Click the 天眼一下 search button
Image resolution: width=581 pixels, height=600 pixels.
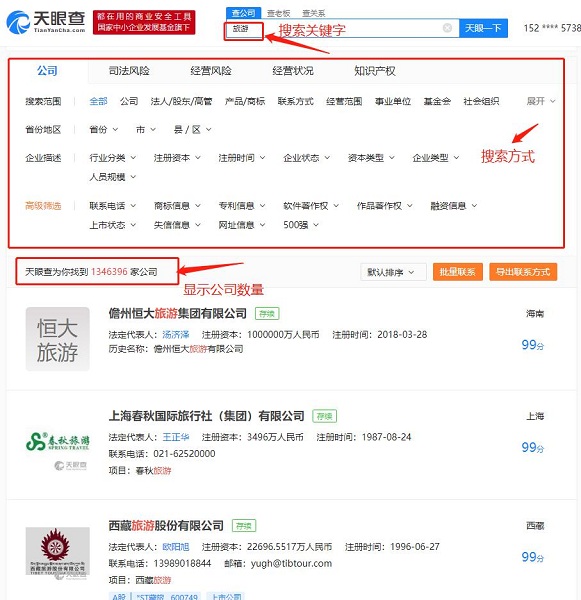tap(483, 28)
